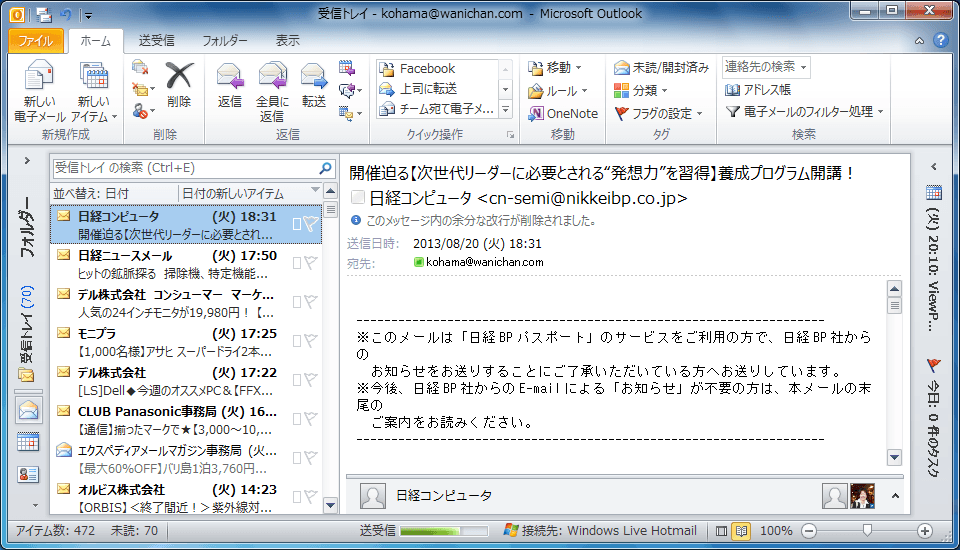The width and height of the screenshot is (960, 550).
Task: Delete the message with the 削除 button
Action: (x=179, y=86)
